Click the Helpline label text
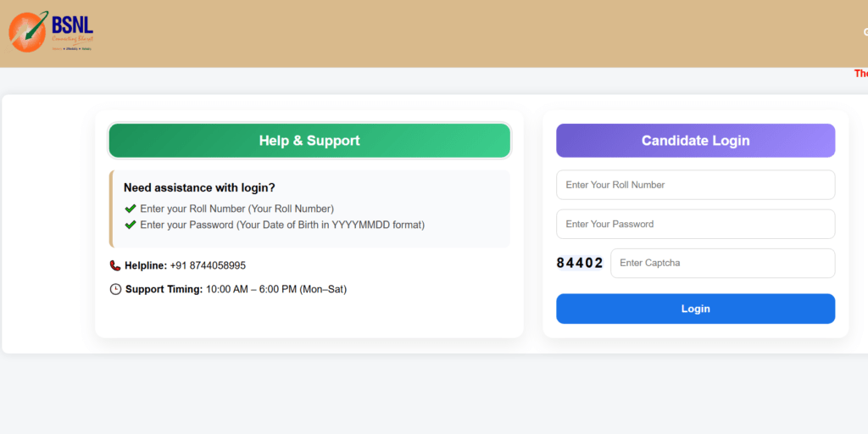This screenshot has height=434, width=868. point(146,265)
